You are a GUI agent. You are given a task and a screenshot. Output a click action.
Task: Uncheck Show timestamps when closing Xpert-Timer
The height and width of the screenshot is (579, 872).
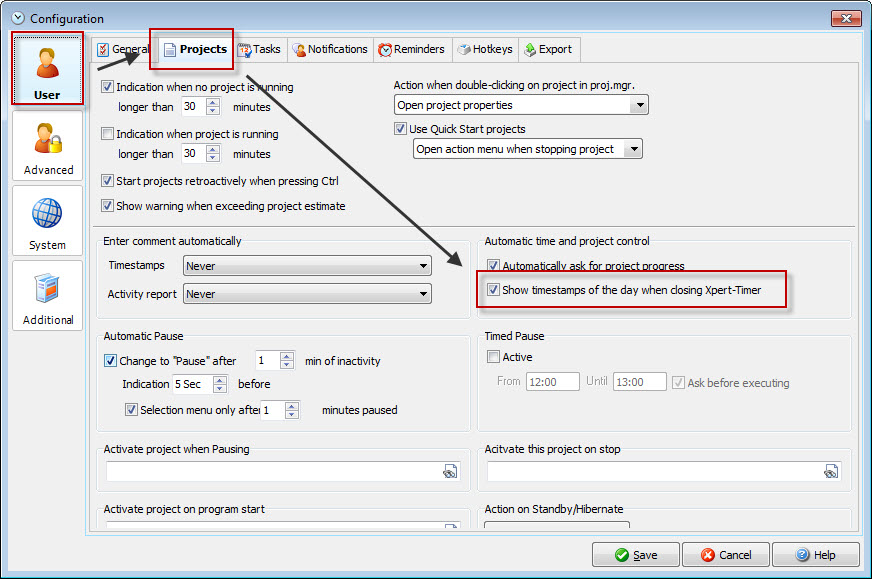pos(493,291)
